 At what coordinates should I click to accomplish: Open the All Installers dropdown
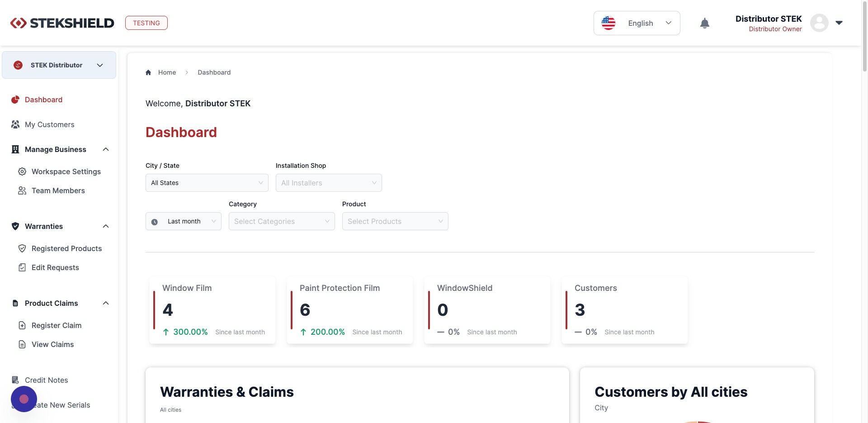(x=329, y=183)
